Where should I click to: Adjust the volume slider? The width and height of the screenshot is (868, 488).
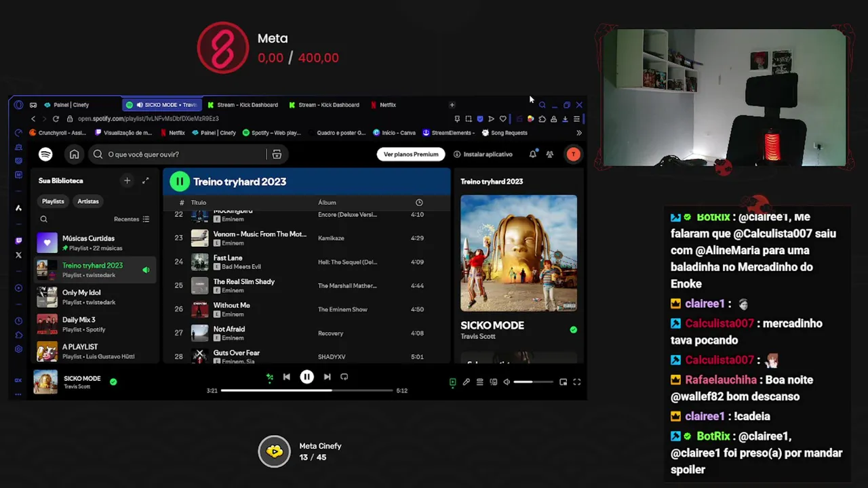533,382
